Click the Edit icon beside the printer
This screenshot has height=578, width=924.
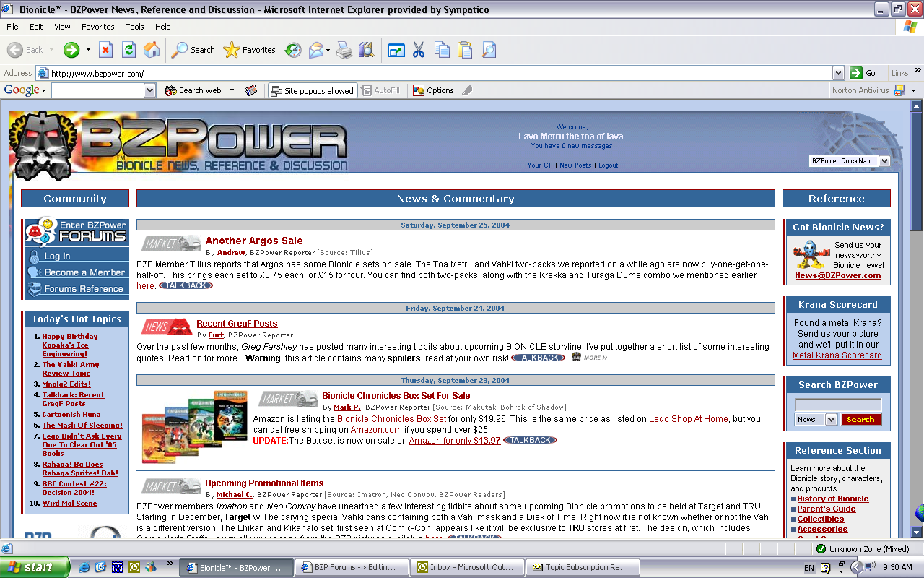click(x=367, y=50)
